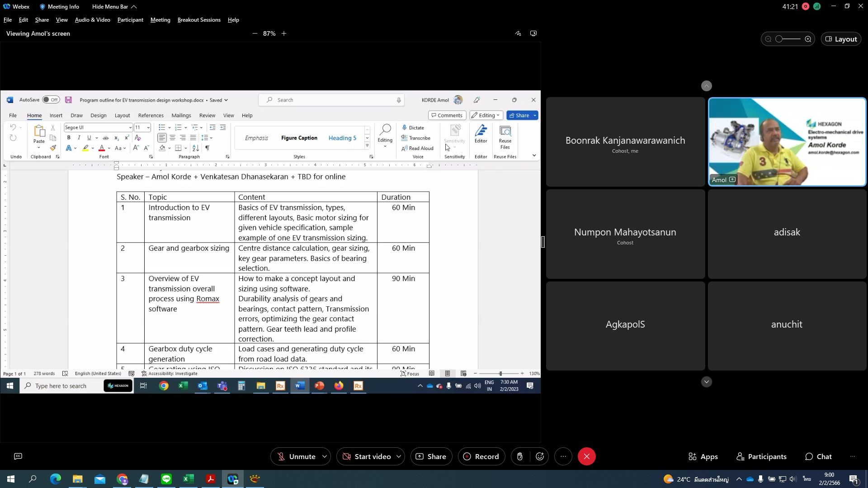Expand styles gallery More arrow
Viewport: 868px width, 488px height.
click(367, 146)
